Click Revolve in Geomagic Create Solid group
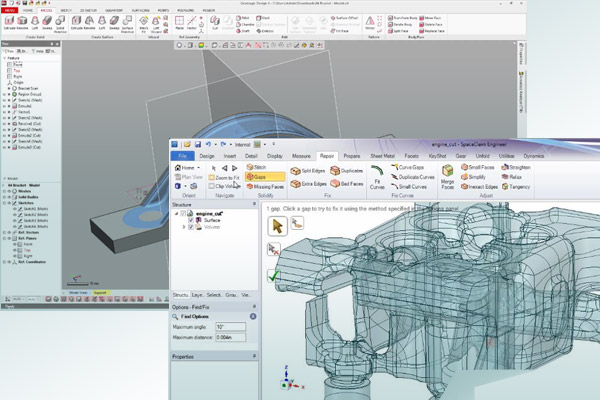Viewport: 600px width, 400px height. 22,23
